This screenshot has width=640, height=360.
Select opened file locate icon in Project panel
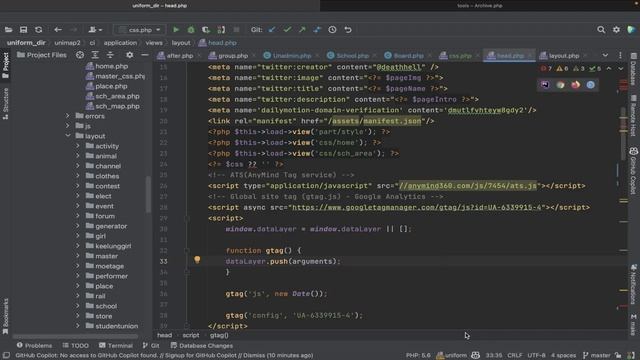[x=80, y=55]
